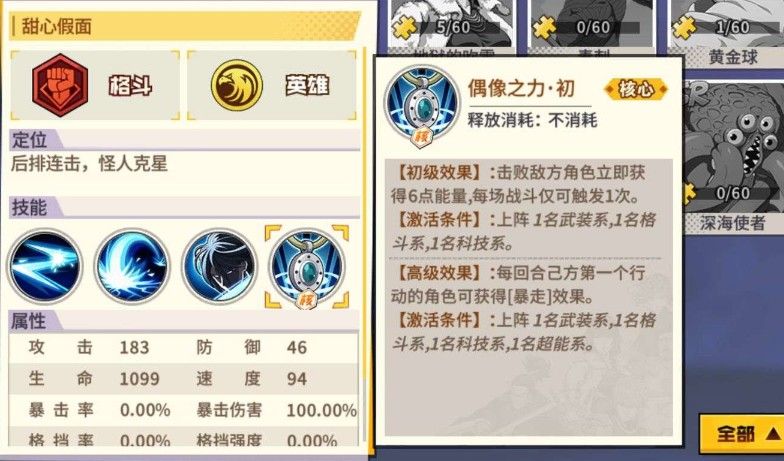The width and height of the screenshot is (784, 461).
Task: Select the second crescent wave skill icon
Action: pyautogui.click(x=132, y=266)
